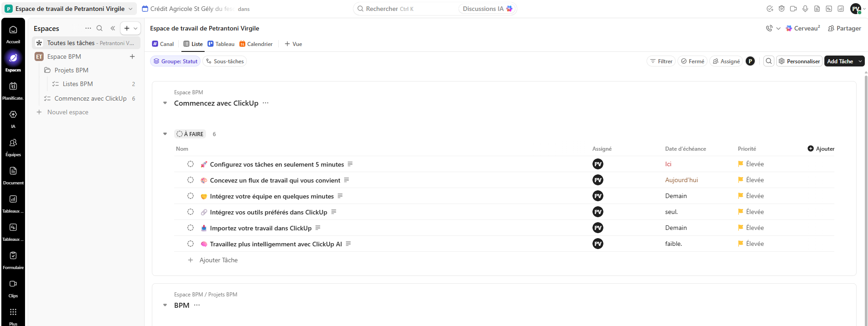Click the search icon beside Personnaliser

point(769,61)
